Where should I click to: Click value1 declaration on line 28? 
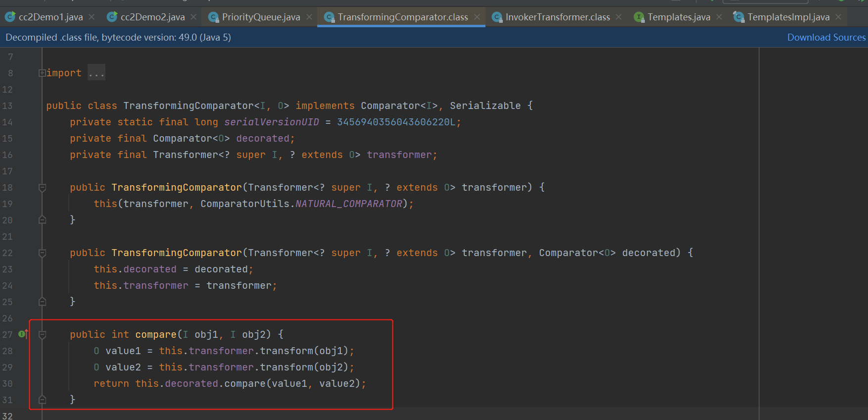[x=123, y=351]
